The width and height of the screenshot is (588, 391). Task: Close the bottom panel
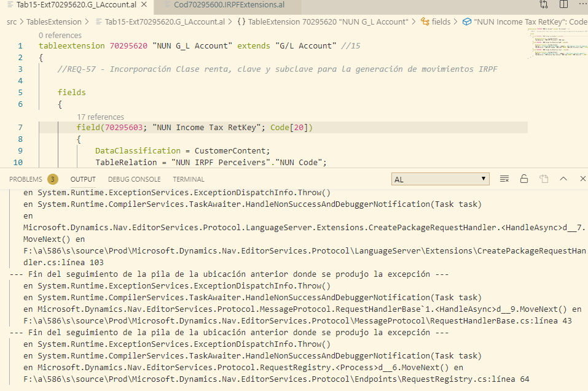tap(582, 179)
